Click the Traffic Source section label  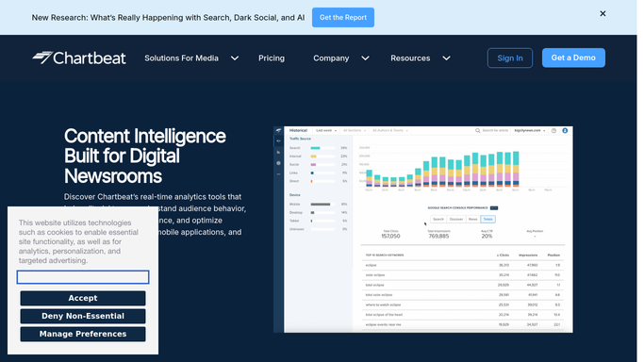[300, 139]
